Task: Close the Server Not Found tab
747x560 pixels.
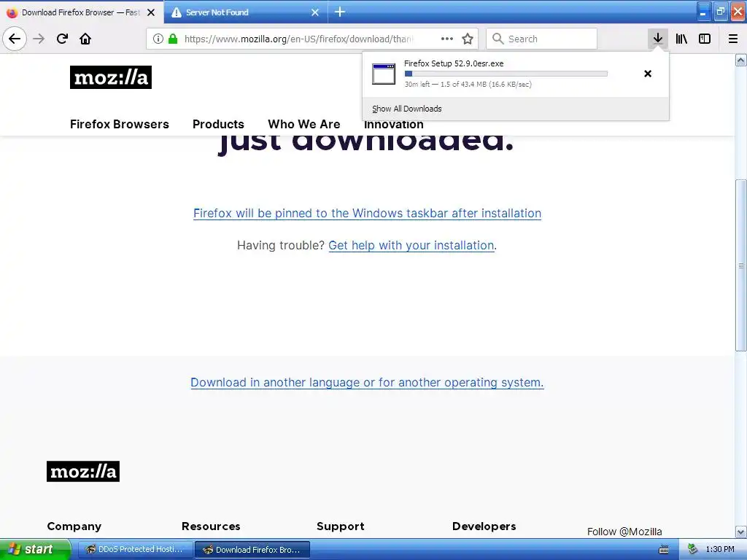Action: pos(315,12)
